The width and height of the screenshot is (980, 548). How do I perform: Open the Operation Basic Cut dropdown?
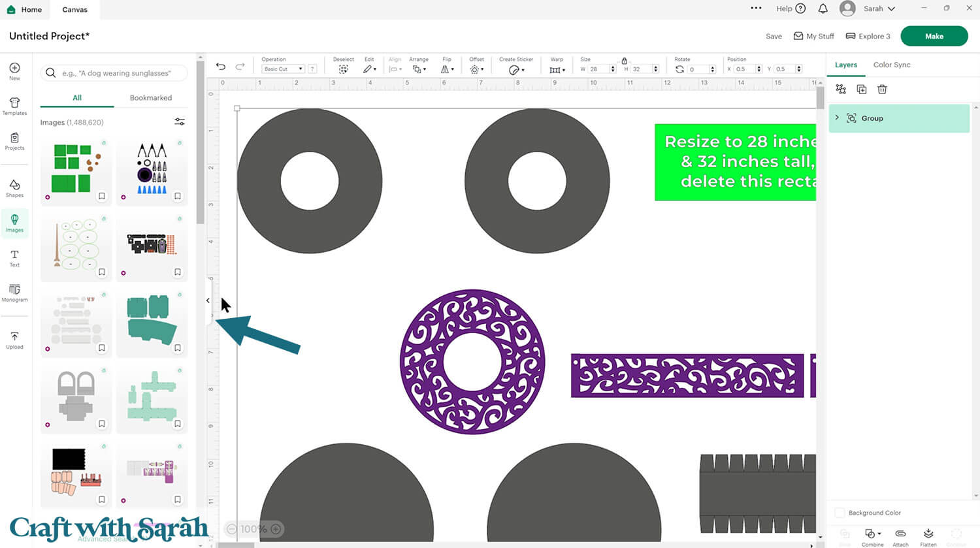[x=283, y=69]
